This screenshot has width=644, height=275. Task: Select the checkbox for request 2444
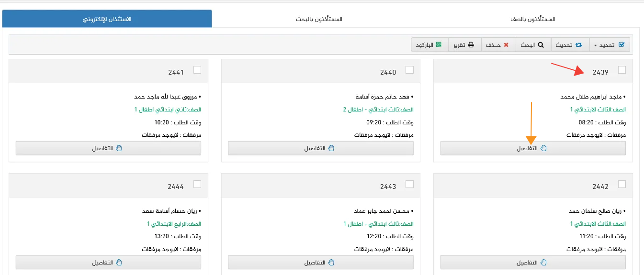pyautogui.click(x=197, y=184)
